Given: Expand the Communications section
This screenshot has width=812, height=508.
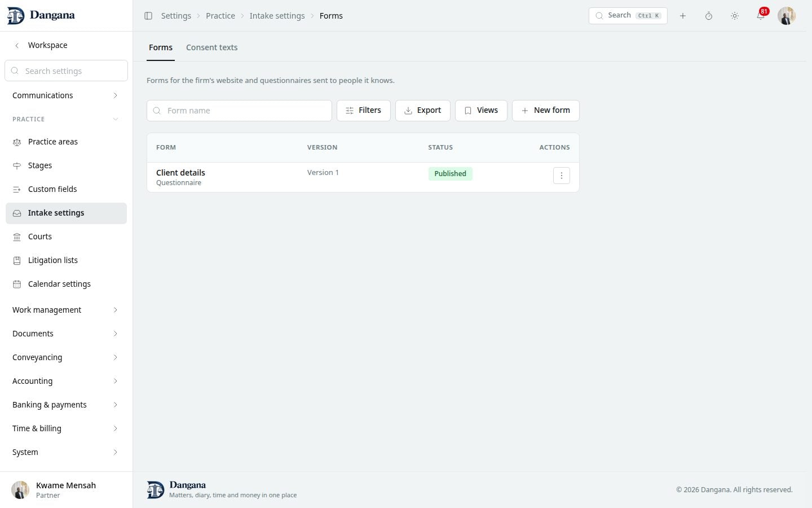Looking at the screenshot, I should 66,95.
